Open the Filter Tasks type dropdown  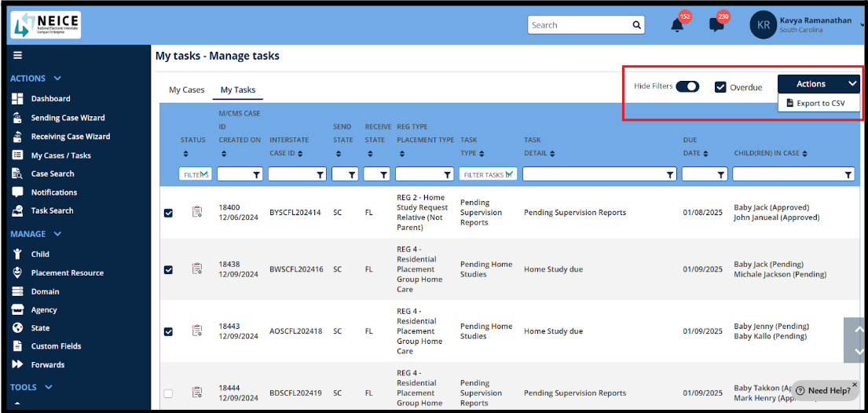pos(488,174)
